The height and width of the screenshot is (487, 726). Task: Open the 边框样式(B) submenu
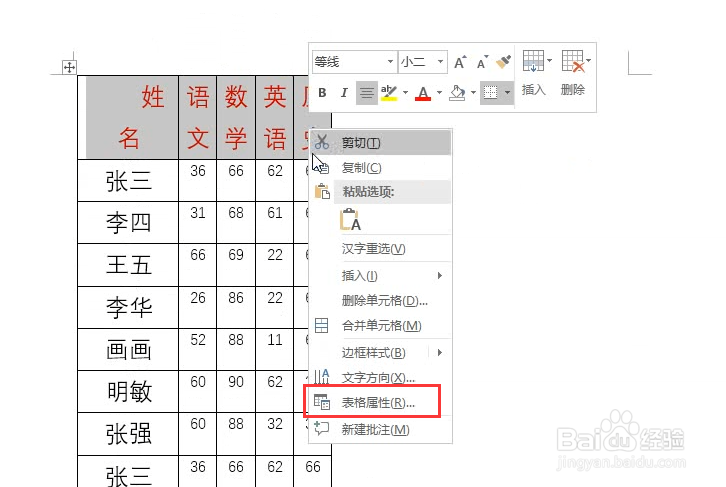pyautogui.click(x=381, y=353)
